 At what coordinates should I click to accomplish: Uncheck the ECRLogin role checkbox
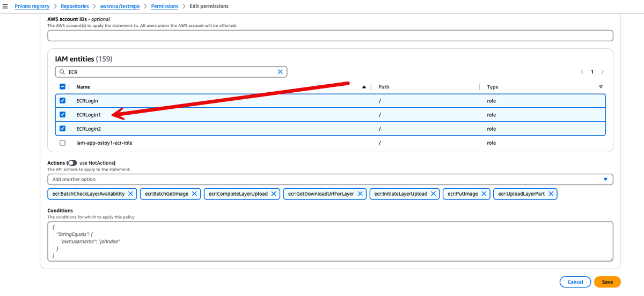click(x=62, y=101)
